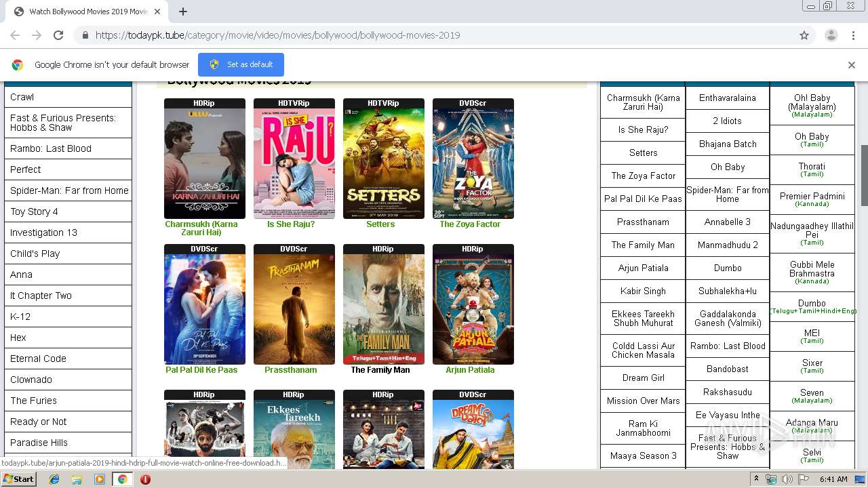Image resolution: width=868 pixels, height=488 pixels.
Task: Click the red antivirus taskbar icon
Action: coord(145,479)
